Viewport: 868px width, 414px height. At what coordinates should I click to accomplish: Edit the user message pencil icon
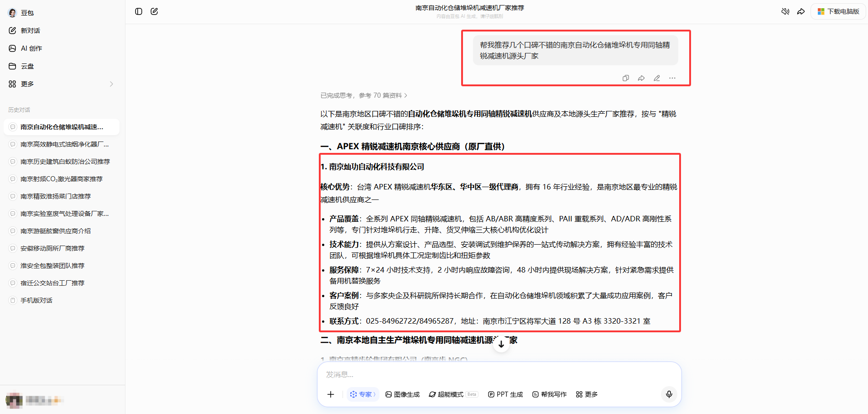tap(657, 78)
